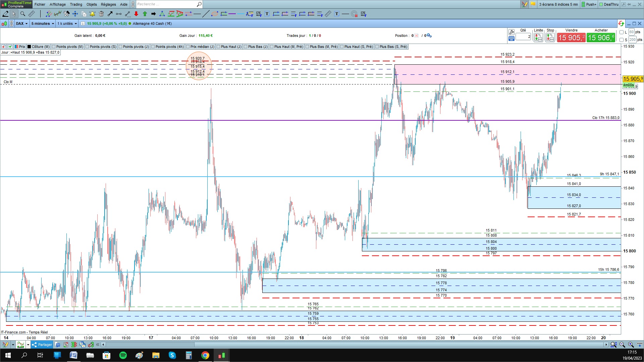This screenshot has height=362, width=644.
Task: Open the 1 k unités dropdown
Action: tap(67, 23)
